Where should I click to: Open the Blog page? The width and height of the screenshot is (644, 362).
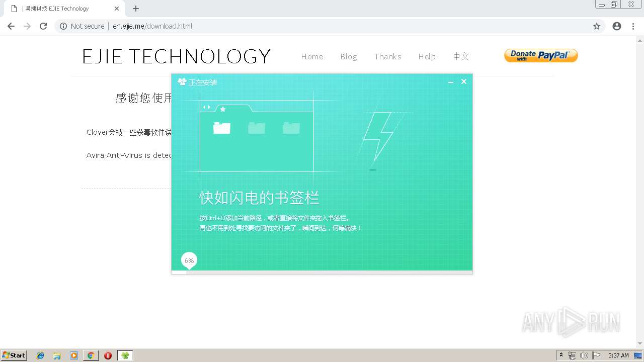[349, 56]
